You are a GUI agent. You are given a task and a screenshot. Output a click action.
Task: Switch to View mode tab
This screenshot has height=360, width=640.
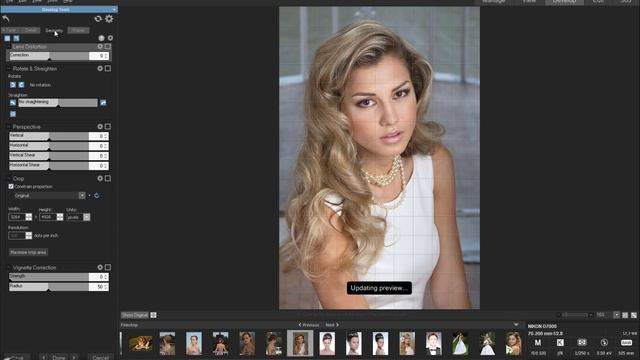point(529,2)
